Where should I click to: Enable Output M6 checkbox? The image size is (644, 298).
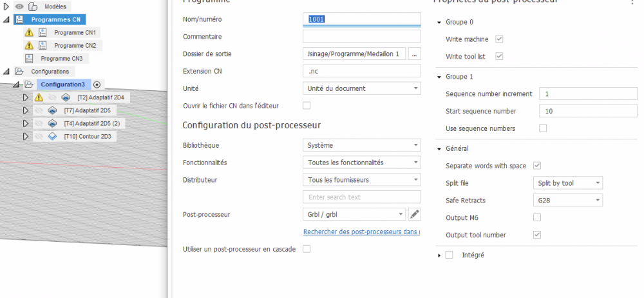click(537, 217)
